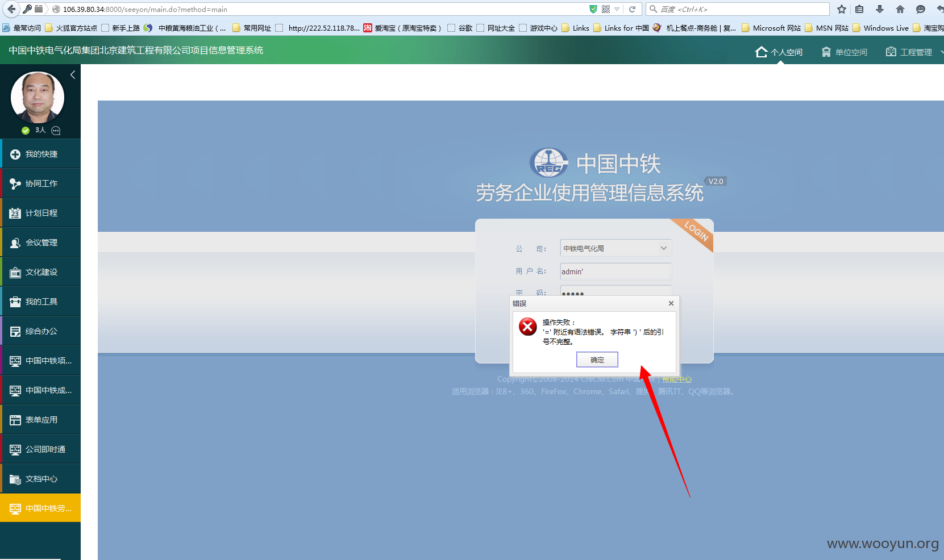Open address bar history dropdown arrow
The width and height of the screenshot is (944, 560).
click(617, 9)
